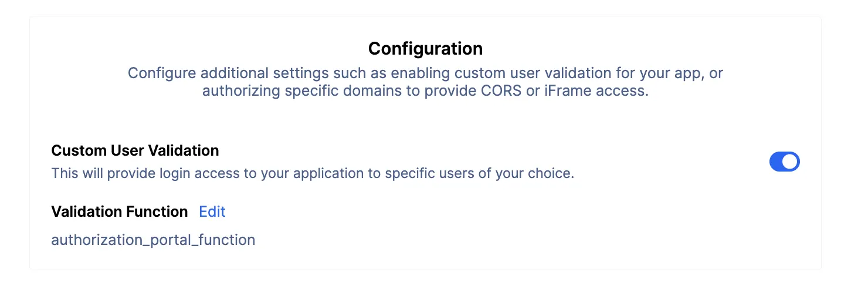The height and width of the screenshot is (282, 868).
Task: Select the authorization_portal_function name text
Action: (153, 240)
